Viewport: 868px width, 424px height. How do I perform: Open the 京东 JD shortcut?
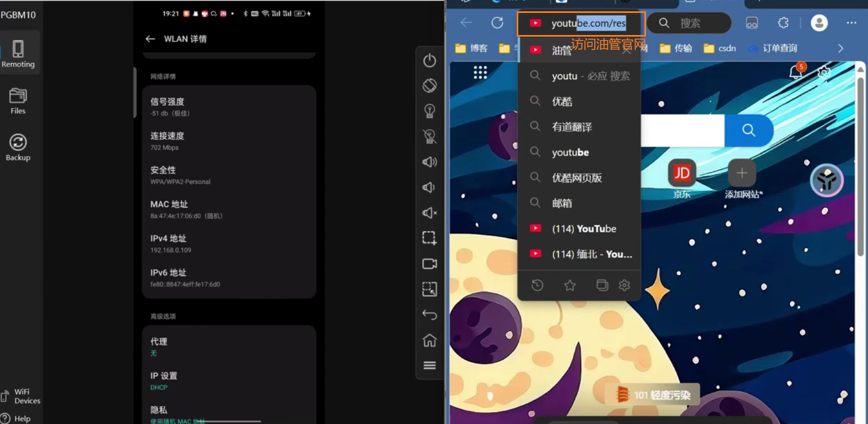[682, 179]
